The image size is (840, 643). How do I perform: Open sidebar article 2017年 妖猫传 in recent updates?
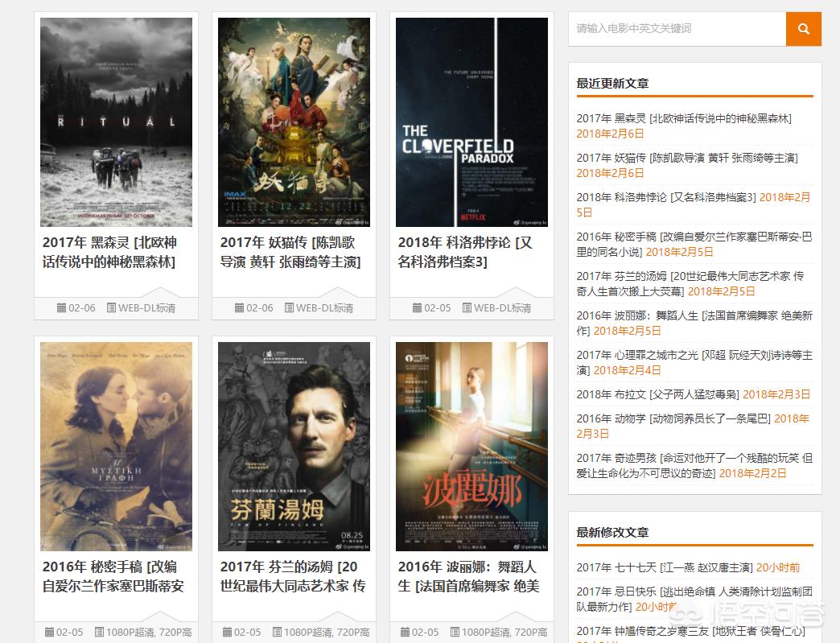(x=687, y=158)
